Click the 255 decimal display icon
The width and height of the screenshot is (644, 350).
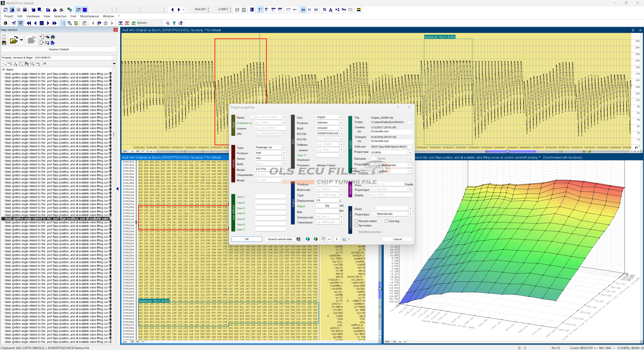point(303,10)
